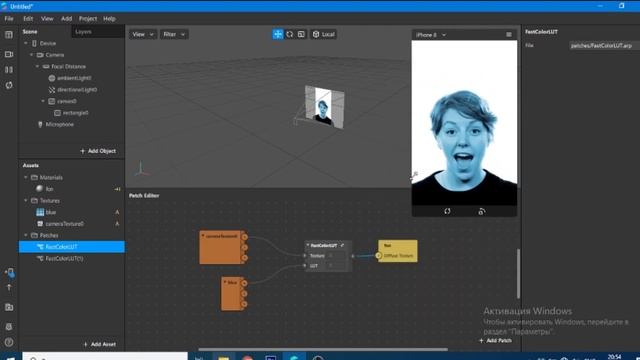Viewport: 640px width, 360px height.
Task: Open the Edit menu
Action: tap(28, 19)
